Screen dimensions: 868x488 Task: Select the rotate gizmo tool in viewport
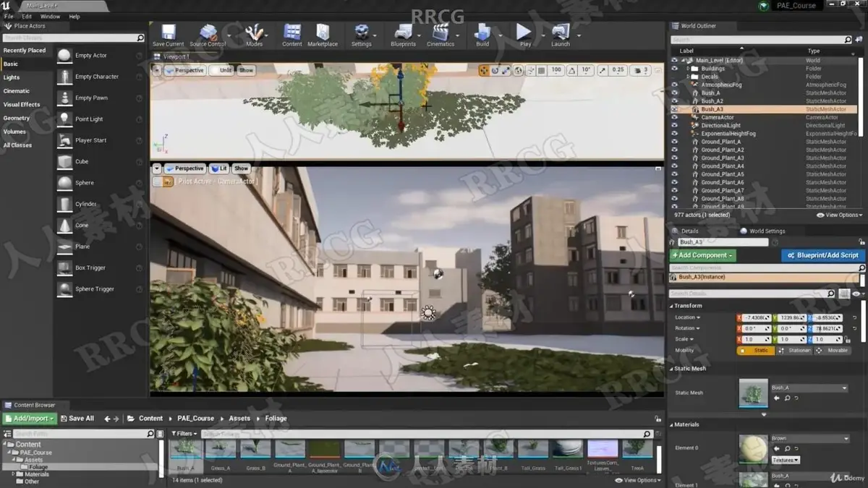coord(495,70)
